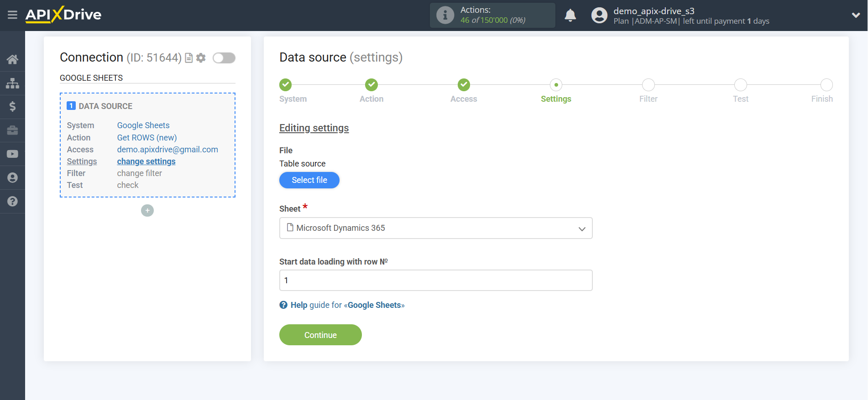
Task: Open the help question mark icon
Action: [12, 202]
